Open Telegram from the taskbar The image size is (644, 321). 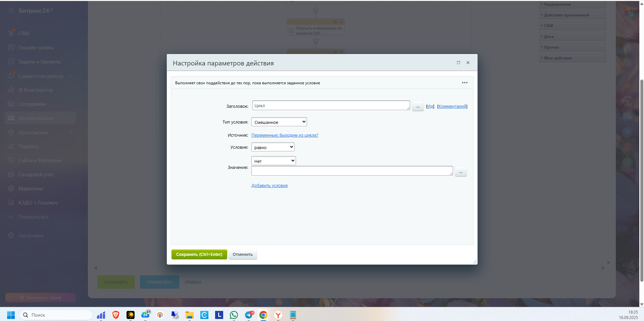pos(249,315)
